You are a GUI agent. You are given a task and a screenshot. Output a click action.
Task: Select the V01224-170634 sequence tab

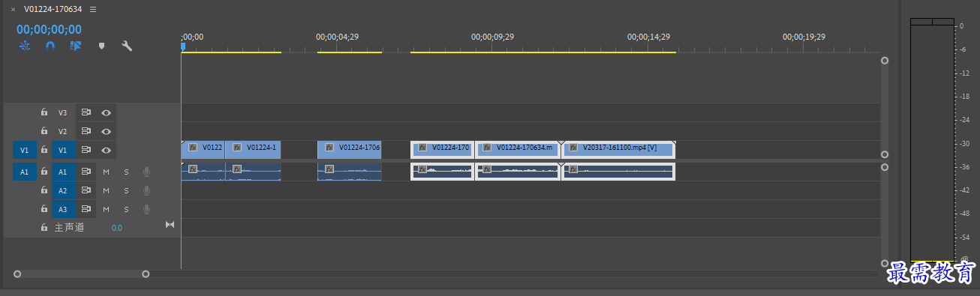(53, 9)
